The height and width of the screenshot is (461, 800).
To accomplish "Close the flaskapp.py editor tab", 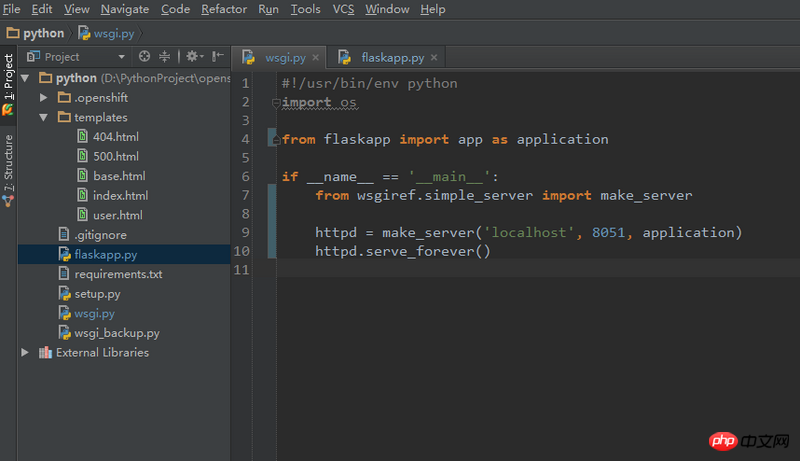I will 432,58.
